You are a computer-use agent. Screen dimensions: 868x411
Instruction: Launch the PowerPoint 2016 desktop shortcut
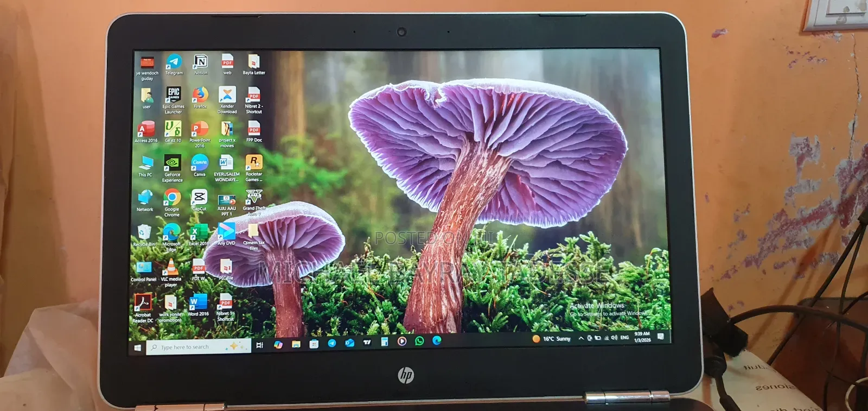[200, 134]
